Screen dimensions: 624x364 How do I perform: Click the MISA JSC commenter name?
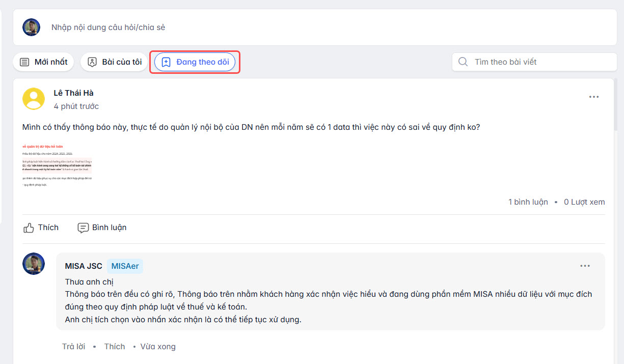click(84, 266)
